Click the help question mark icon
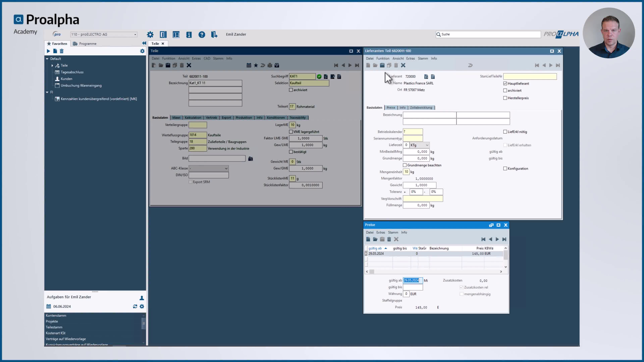The image size is (644, 362). tap(201, 35)
